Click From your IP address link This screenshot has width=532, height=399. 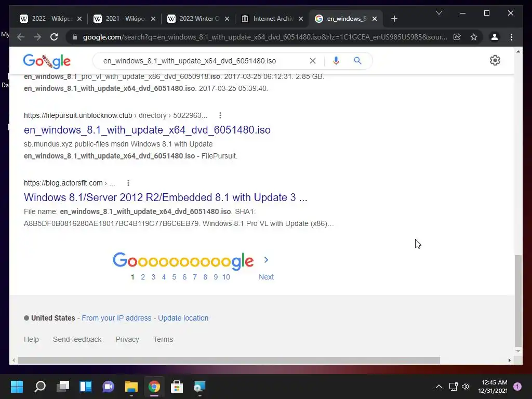click(116, 318)
